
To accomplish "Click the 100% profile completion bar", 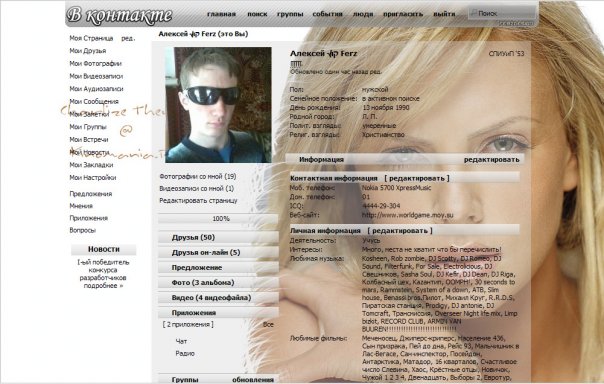I will point(218,219).
